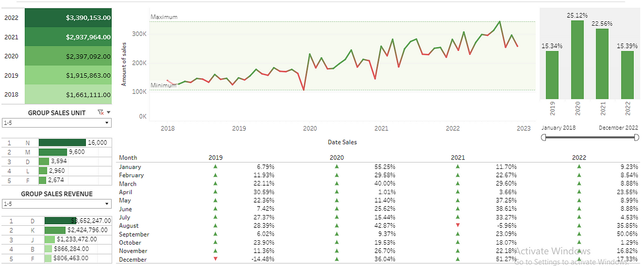Select the 2018 row showing $1,661,111.00
Viewport: 644px width, 266px height.
point(56,94)
